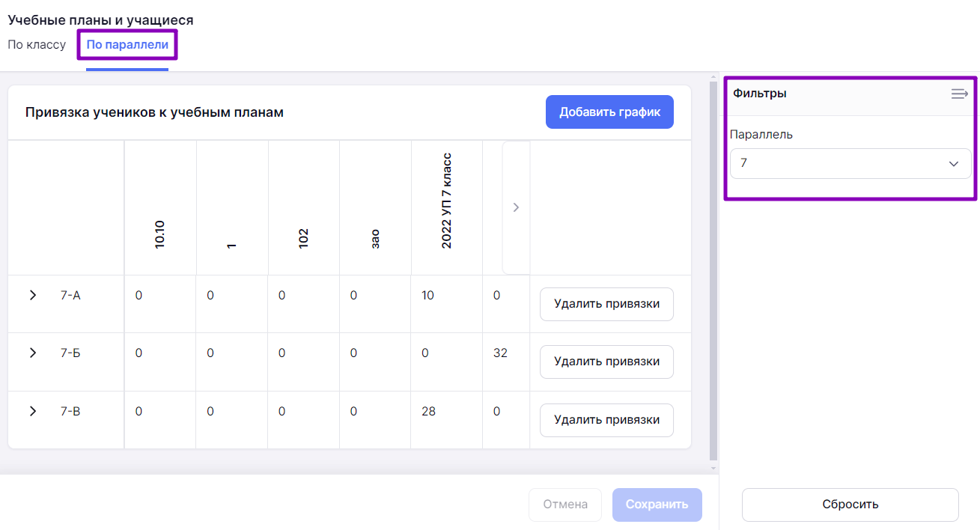Click value 10 in the 7-А row
The image size is (980, 530).
point(428,295)
